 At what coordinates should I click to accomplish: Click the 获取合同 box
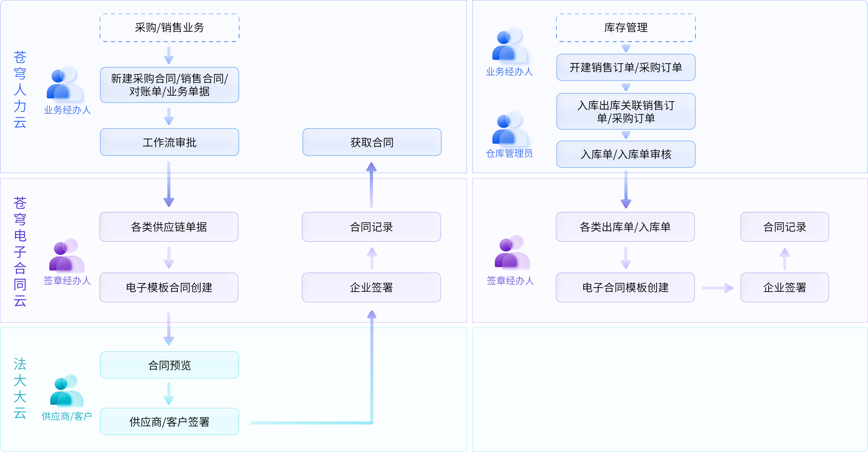[x=372, y=142]
